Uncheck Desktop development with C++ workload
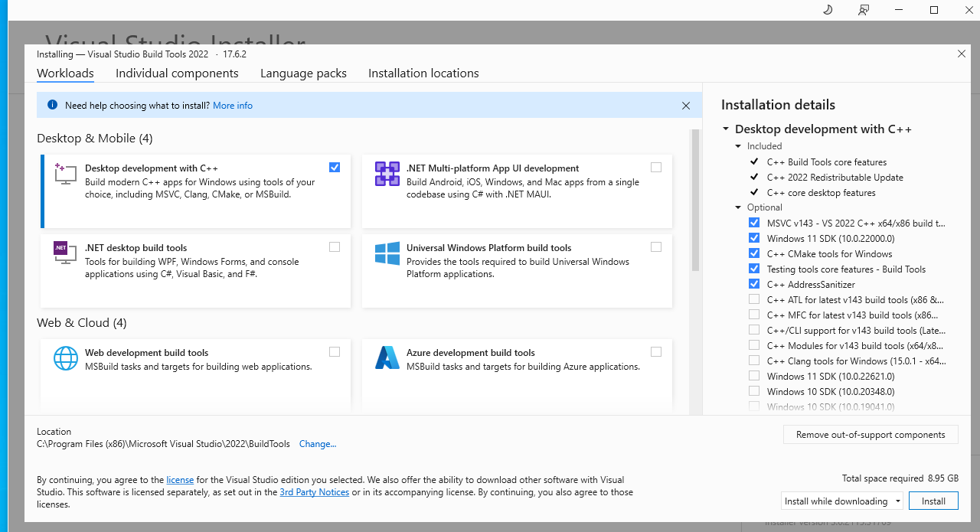 tap(335, 168)
